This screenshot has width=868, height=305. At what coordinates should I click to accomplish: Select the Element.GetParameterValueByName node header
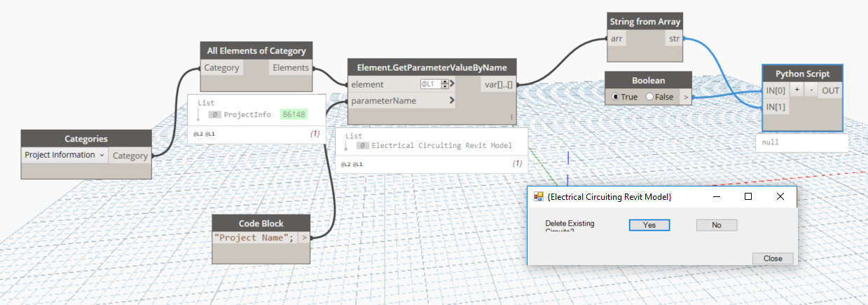(x=432, y=67)
